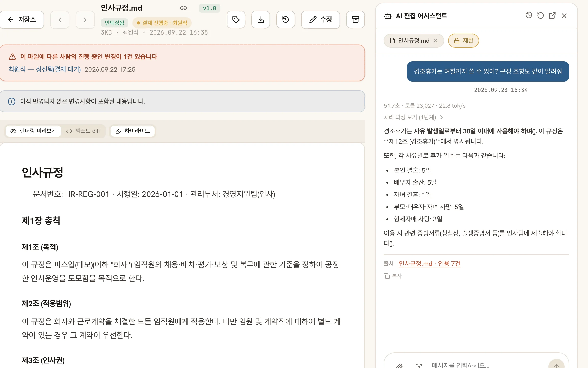The height and width of the screenshot is (368, 588).
Task: Toggle the 하이라이트 button
Action: tap(133, 131)
